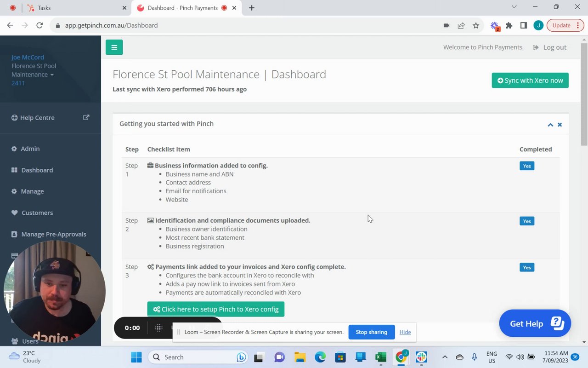View site information lock icon
The width and height of the screenshot is (588, 368).
click(58, 25)
